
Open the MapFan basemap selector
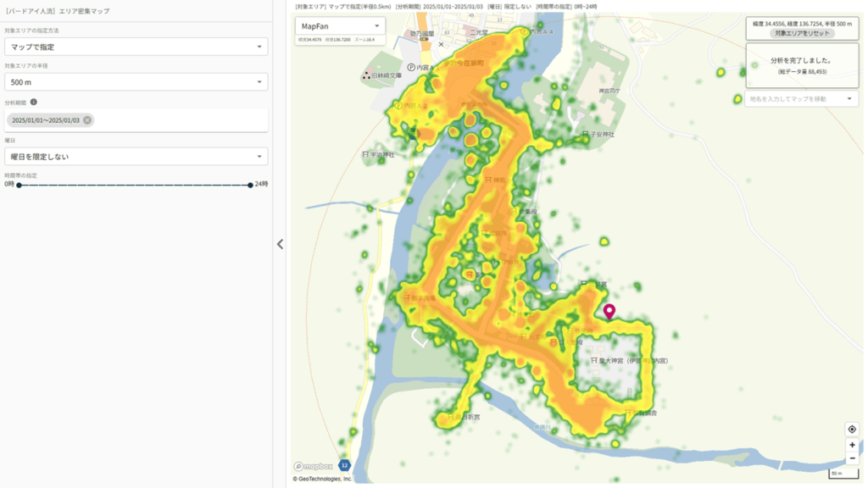[x=341, y=26]
